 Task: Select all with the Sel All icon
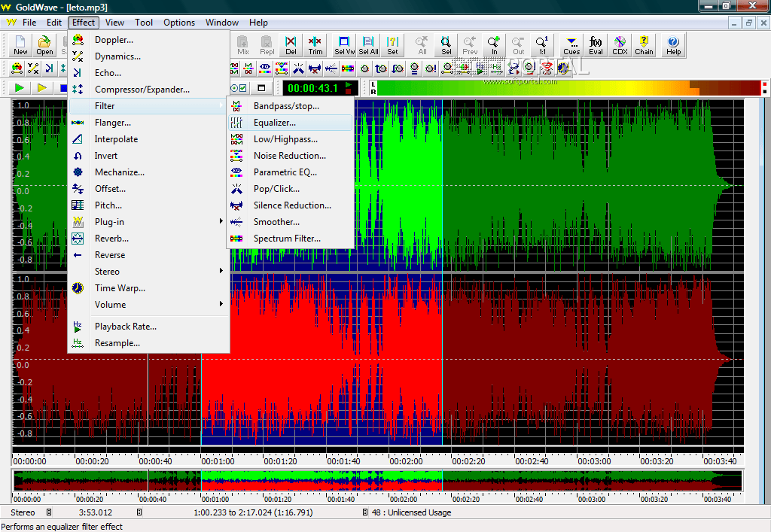coord(369,45)
